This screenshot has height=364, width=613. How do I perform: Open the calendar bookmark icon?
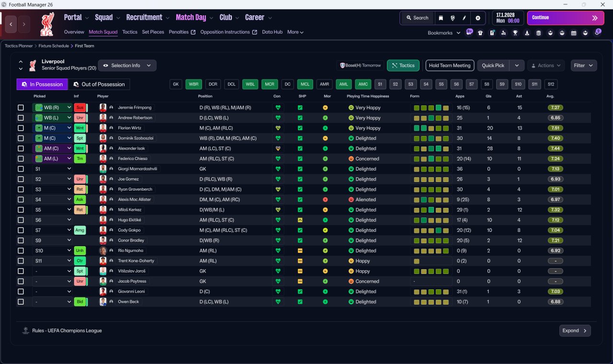(x=574, y=33)
